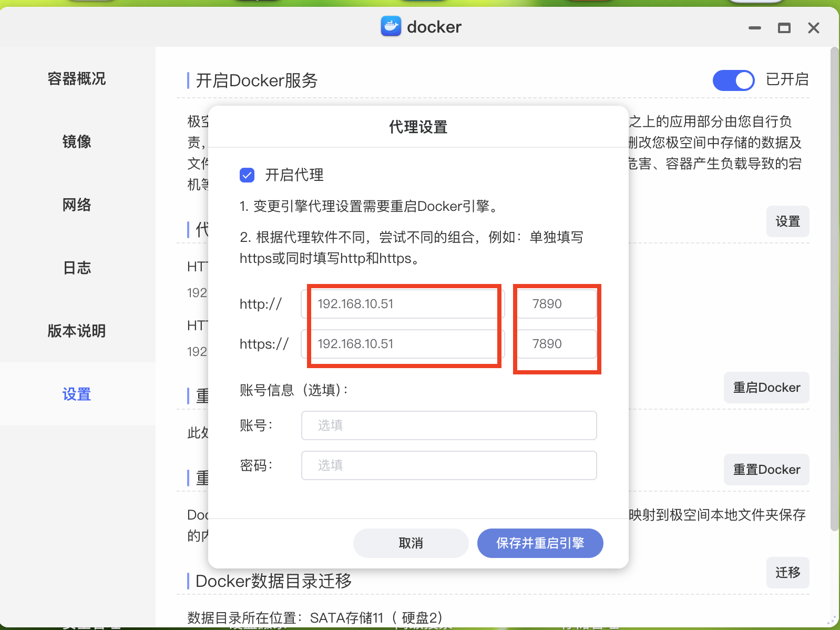Focus the 账号 input field
Image resolution: width=840 pixels, height=630 pixels.
[x=449, y=425]
